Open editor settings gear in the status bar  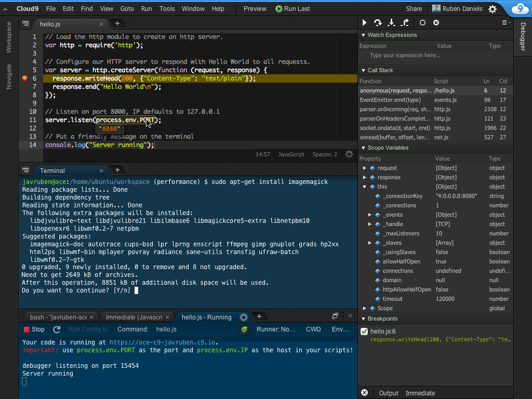pos(349,154)
